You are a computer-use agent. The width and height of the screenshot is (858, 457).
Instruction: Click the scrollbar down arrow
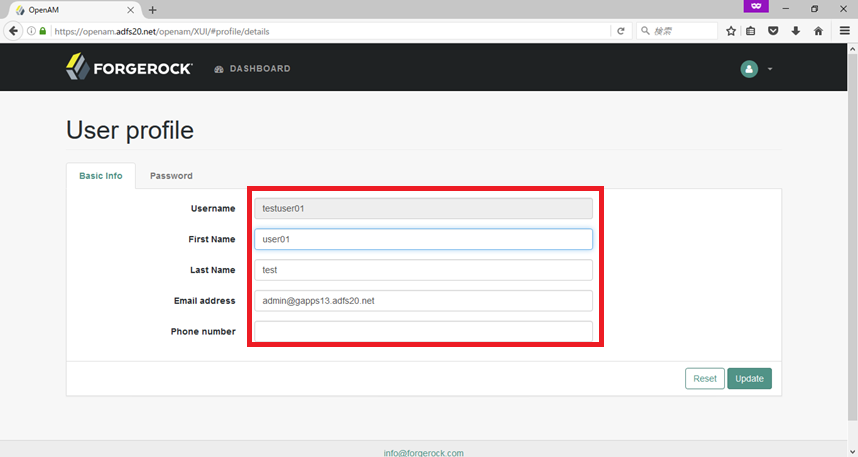852,452
